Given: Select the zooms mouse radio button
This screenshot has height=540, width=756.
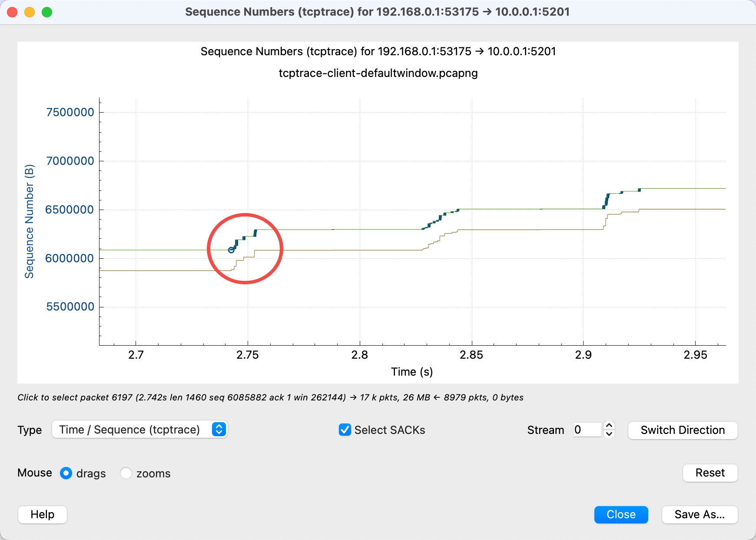Looking at the screenshot, I should click(x=126, y=473).
